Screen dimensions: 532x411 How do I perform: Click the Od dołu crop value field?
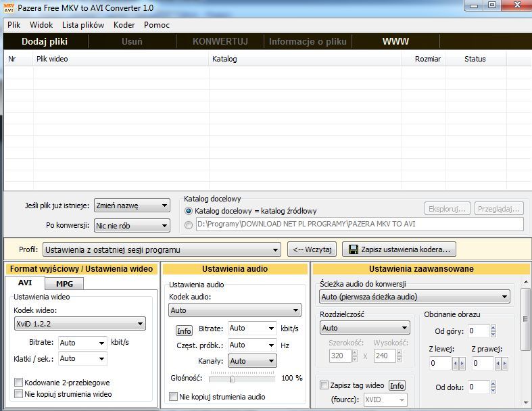pos(479,387)
